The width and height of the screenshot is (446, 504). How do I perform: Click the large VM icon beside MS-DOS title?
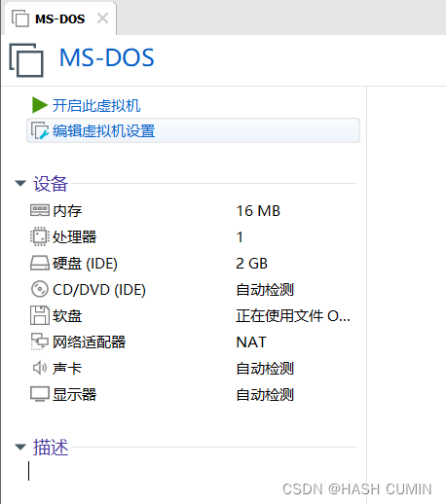(26, 60)
